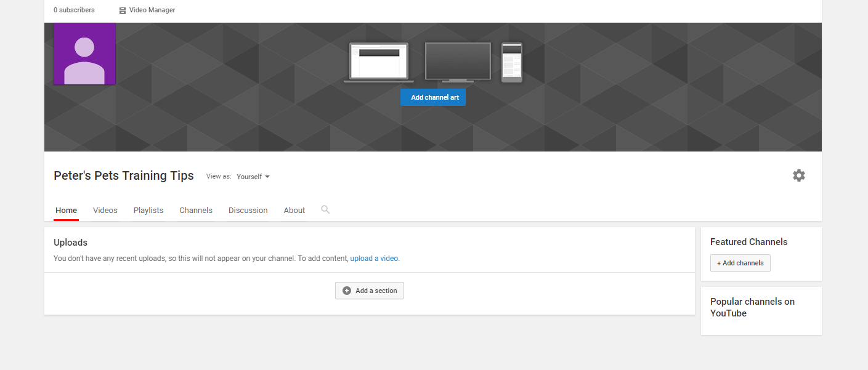Go to the Channels tab
This screenshot has height=370, width=868.
(x=196, y=211)
